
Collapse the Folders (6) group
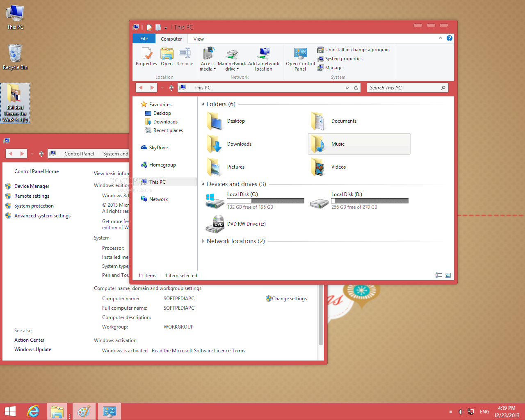[203, 104]
